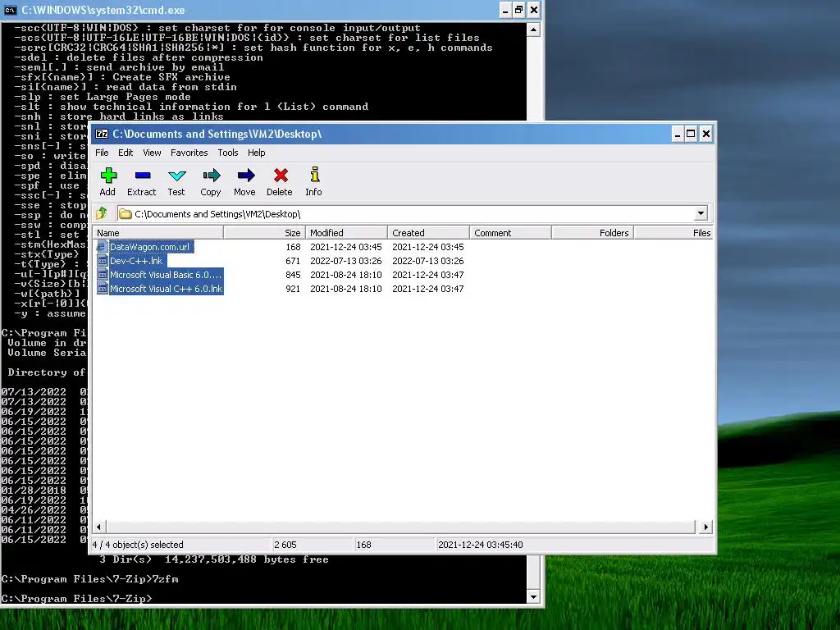The height and width of the screenshot is (630, 840).
Task: Click the 7z icon in the title bar
Action: 101,134
